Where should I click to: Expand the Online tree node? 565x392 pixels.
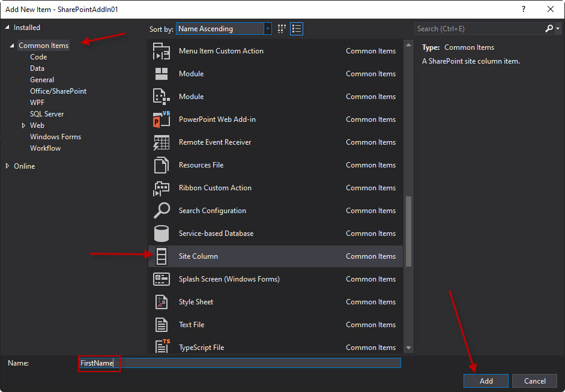[7, 166]
